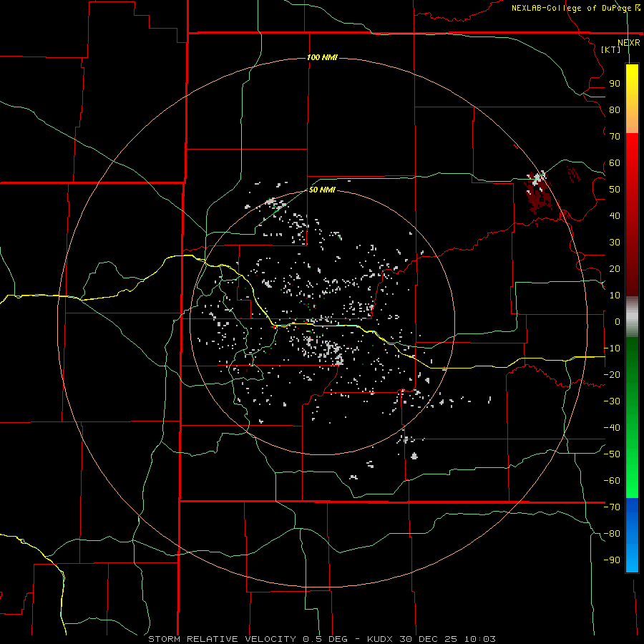Click the 0 value on the velocity scale
The image size is (644, 644).
[x=618, y=322]
